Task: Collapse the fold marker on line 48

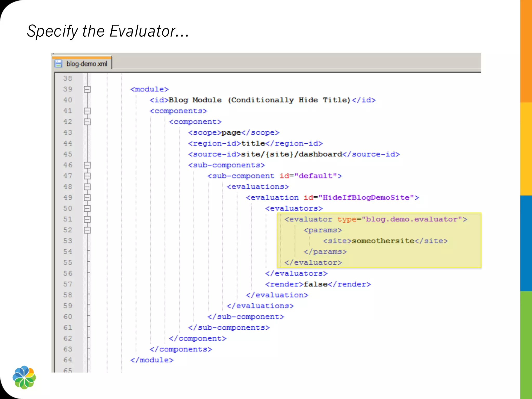Action: (x=87, y=187)
